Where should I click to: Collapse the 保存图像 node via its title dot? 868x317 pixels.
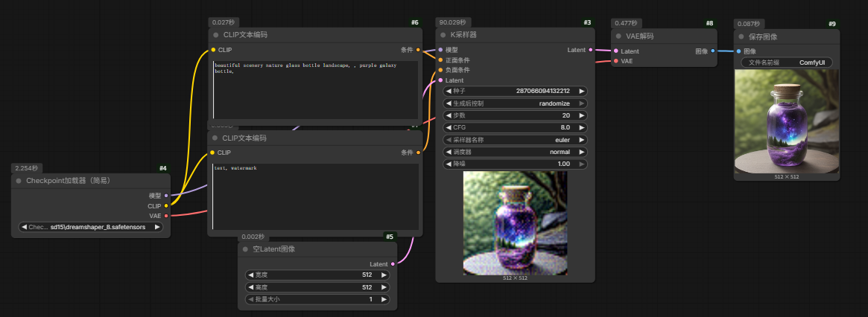click(x=741, y=36)
